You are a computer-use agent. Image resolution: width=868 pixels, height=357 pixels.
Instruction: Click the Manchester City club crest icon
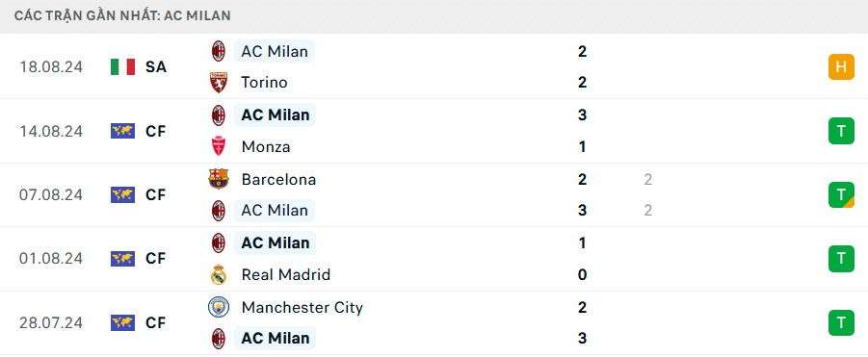[218, 307]
